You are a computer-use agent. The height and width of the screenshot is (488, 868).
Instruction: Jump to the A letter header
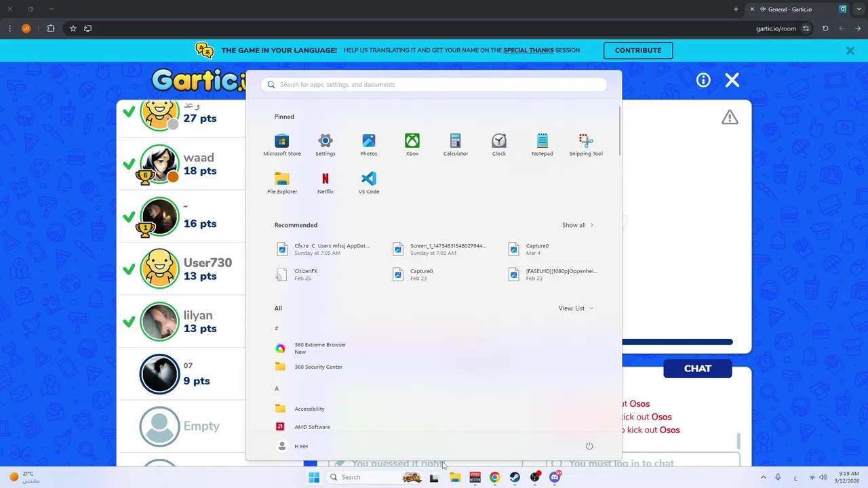click(277, 388)
